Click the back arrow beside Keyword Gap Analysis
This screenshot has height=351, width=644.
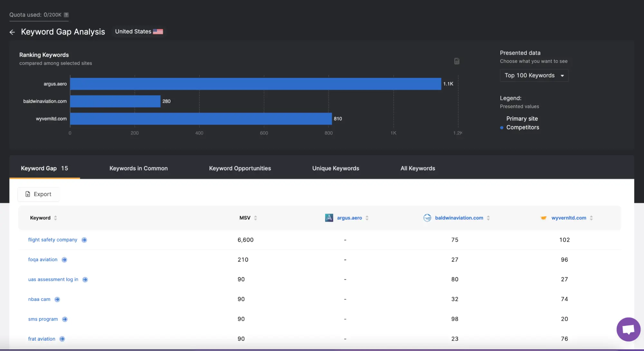pos(12,32)
